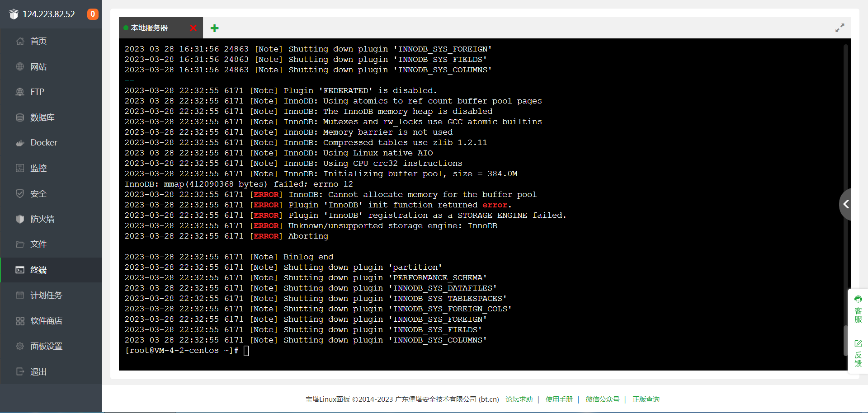Screen dimensions: 868x413
Task: Click the 网站 globe icon
Action: coord(20,66)
